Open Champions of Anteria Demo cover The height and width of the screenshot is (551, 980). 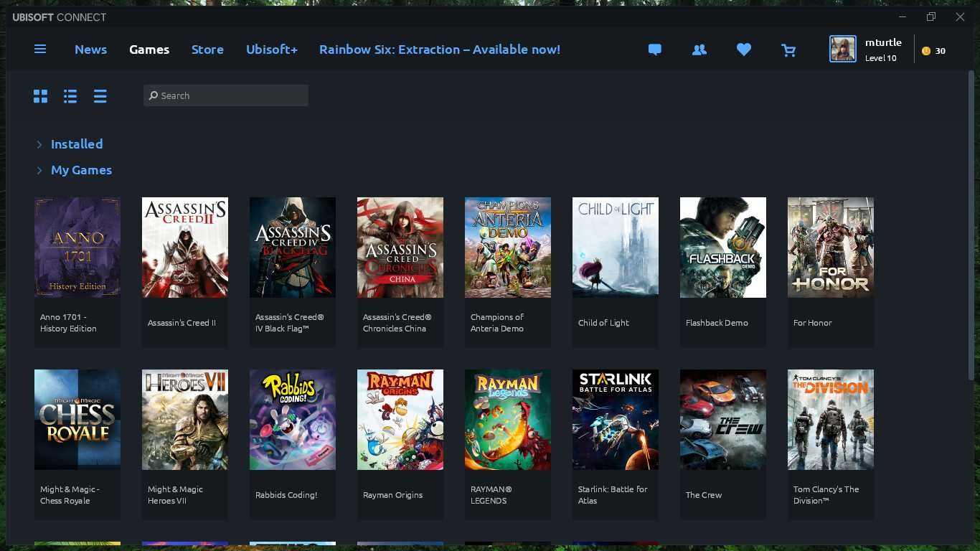[x=508, y=248]
